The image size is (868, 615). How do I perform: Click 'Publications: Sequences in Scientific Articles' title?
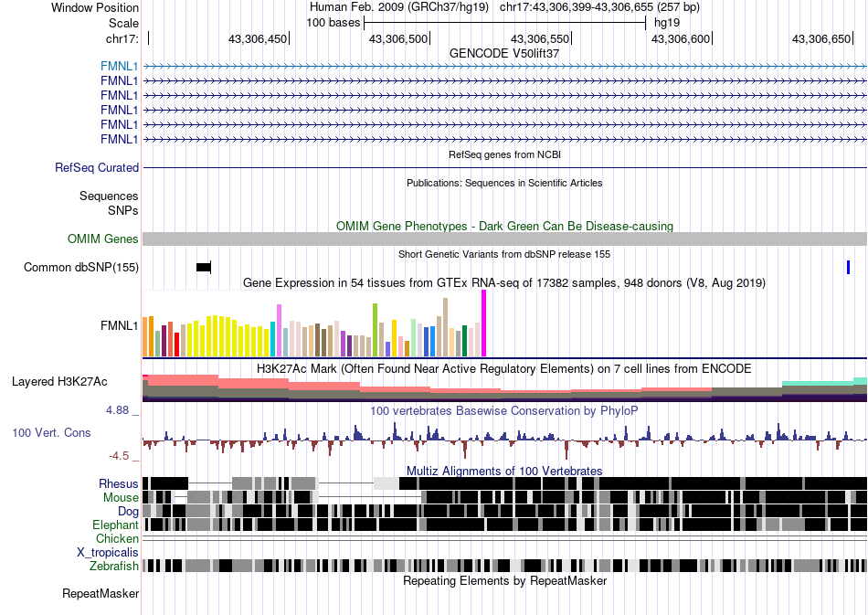[504, 183]
